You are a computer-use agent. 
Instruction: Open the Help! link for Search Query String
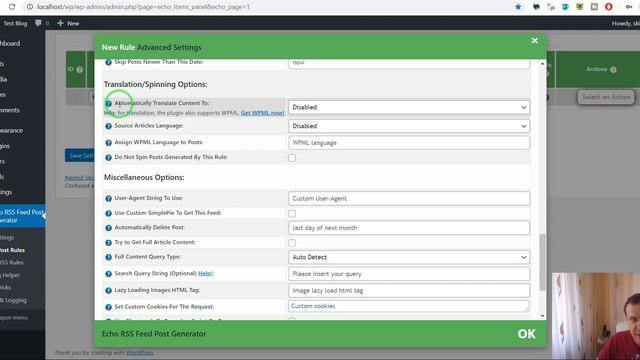click(206, 273)
